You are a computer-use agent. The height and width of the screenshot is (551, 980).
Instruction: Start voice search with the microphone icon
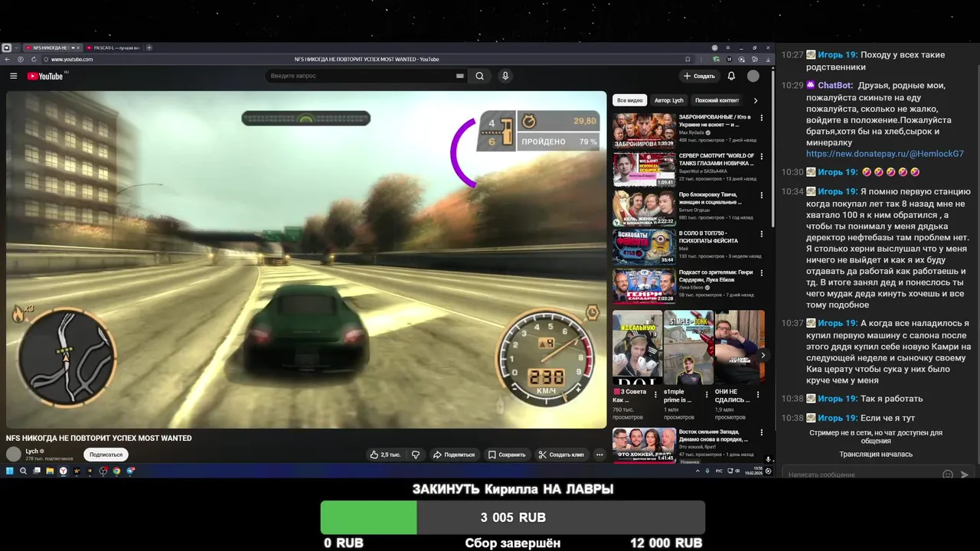[505, 76]
